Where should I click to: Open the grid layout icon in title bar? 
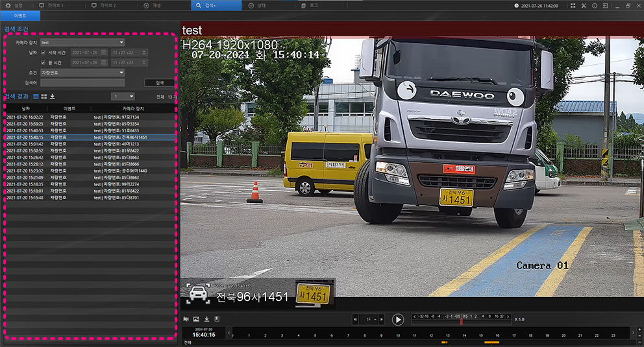(x=573, y=6)
